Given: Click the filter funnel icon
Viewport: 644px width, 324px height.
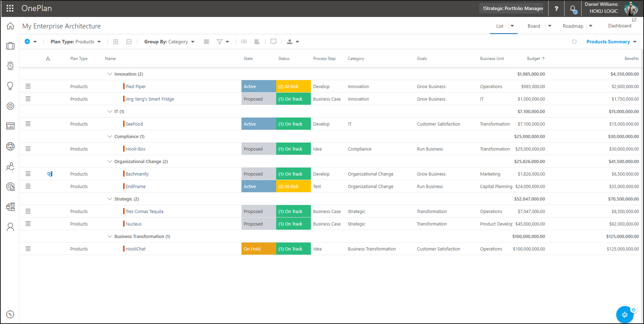Looking at the screenshot, I should pyautogui.click(x=219, y=42).
